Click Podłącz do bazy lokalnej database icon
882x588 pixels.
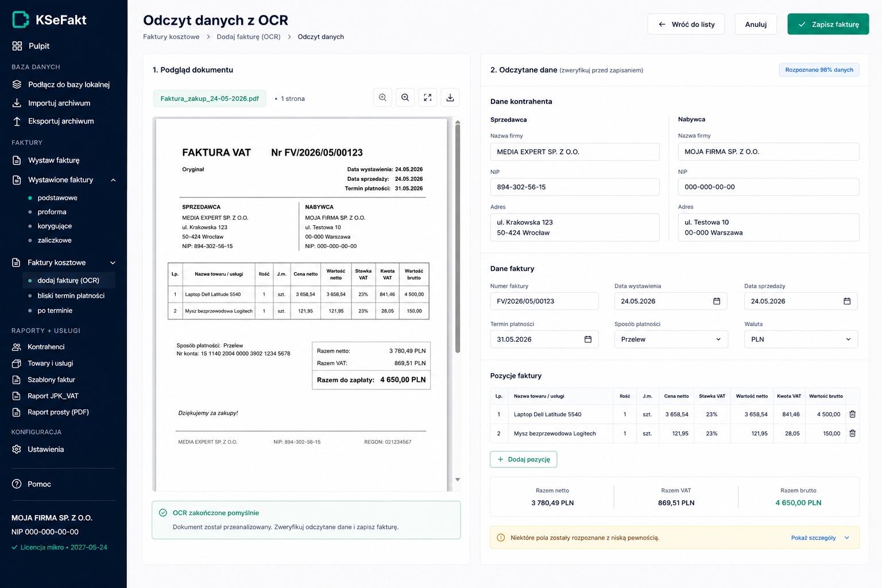tap(17, 84)
